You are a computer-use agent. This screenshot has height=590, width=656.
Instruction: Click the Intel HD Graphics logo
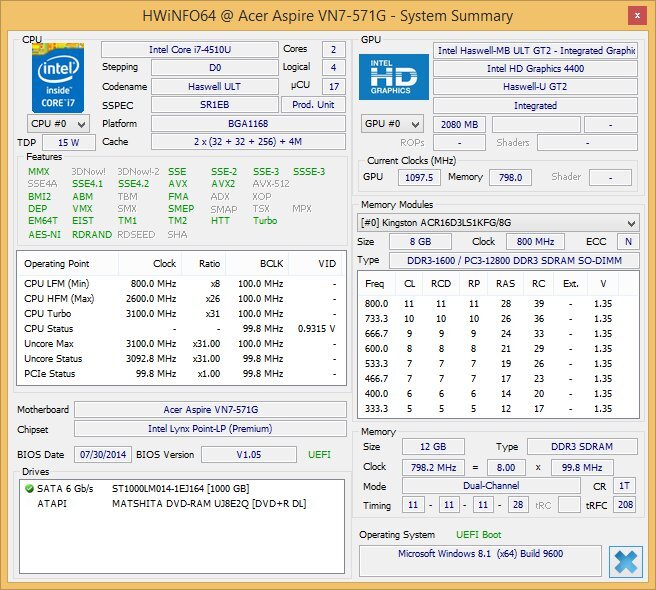pos(394,77)
